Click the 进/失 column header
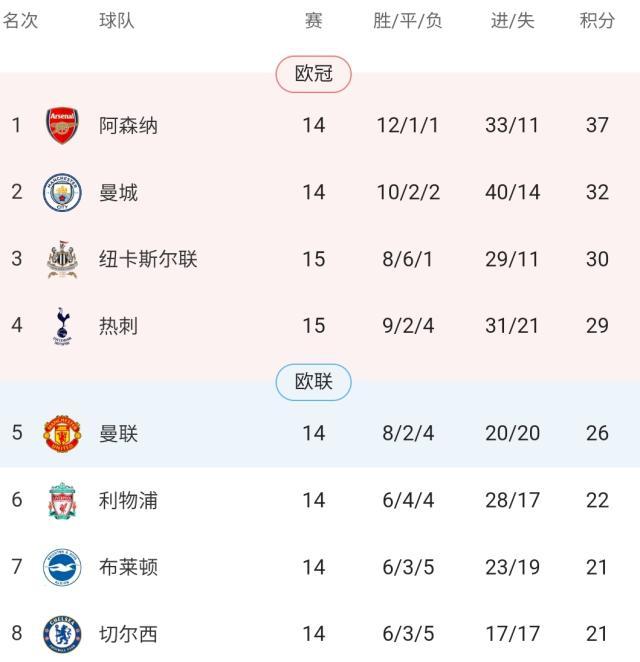 click(x=512, y=21)
